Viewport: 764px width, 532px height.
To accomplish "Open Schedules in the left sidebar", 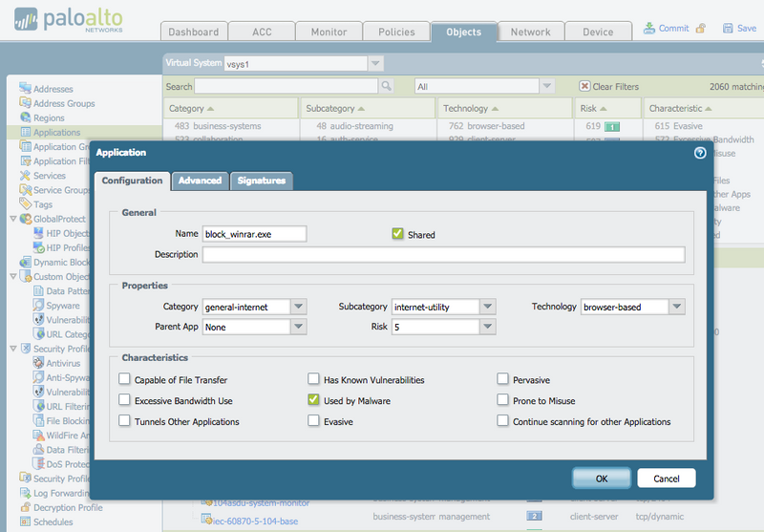I will (x=53, y=522).
